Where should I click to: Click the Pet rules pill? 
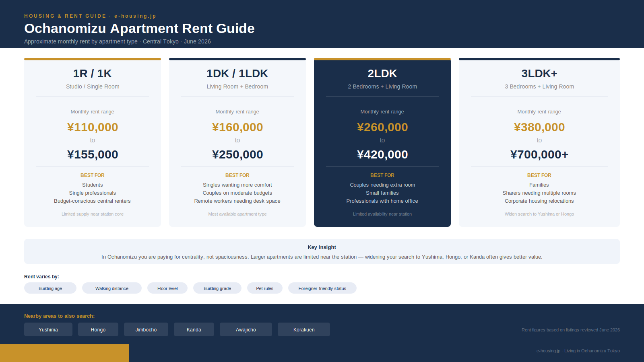click(265, 288)
